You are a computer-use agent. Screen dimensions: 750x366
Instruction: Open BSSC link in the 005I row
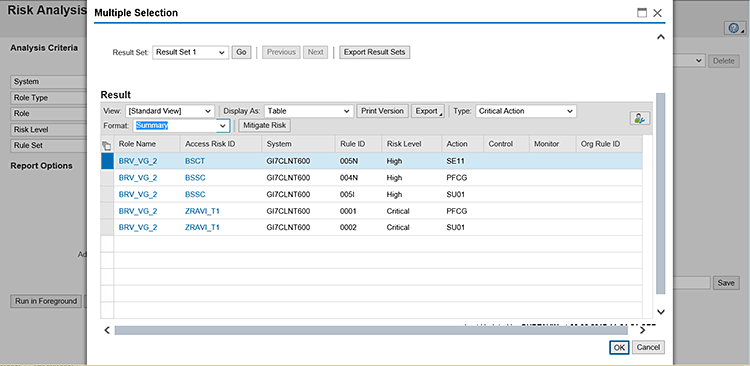tap(195, 194)
